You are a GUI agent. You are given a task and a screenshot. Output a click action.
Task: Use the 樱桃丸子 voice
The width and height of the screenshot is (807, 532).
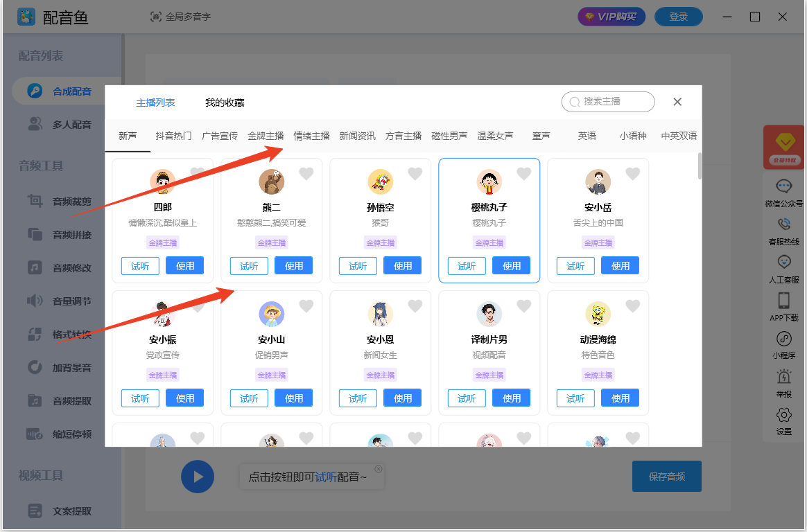(511, 266)
